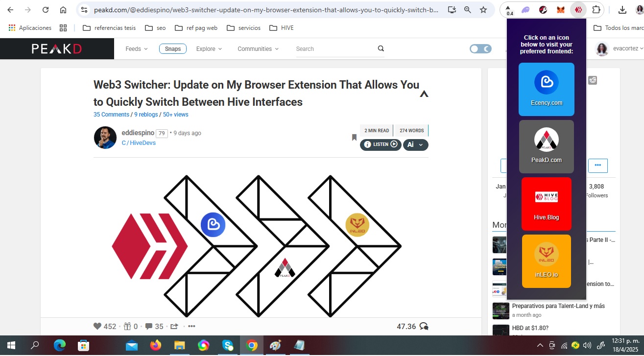Click the Reddit share icon

tap(593, 80)
